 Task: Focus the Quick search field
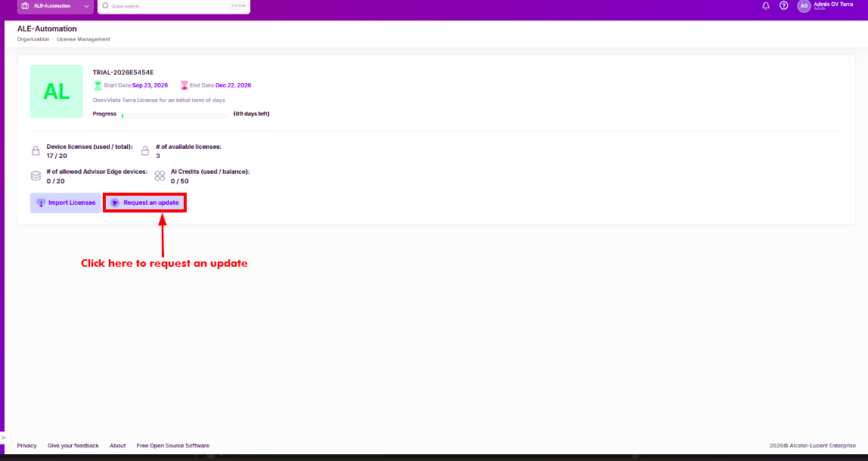tap(174, 6)
